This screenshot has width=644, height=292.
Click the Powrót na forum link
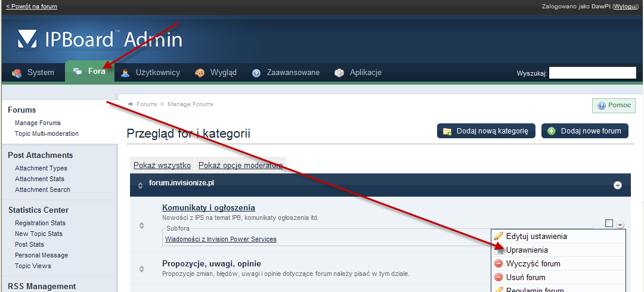(32, 6)
